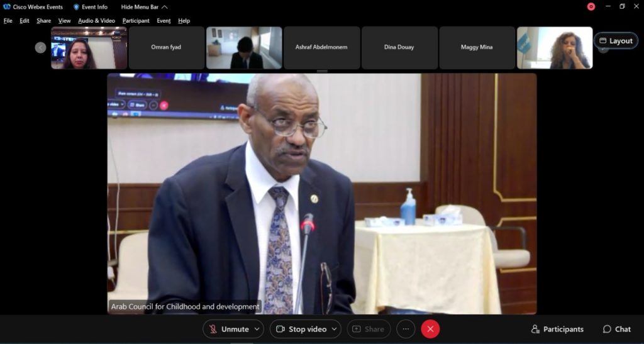Image resolution: width=644 pixels, height=344 pixels.
Task: Open Event Info
Action: click(91, 7)
